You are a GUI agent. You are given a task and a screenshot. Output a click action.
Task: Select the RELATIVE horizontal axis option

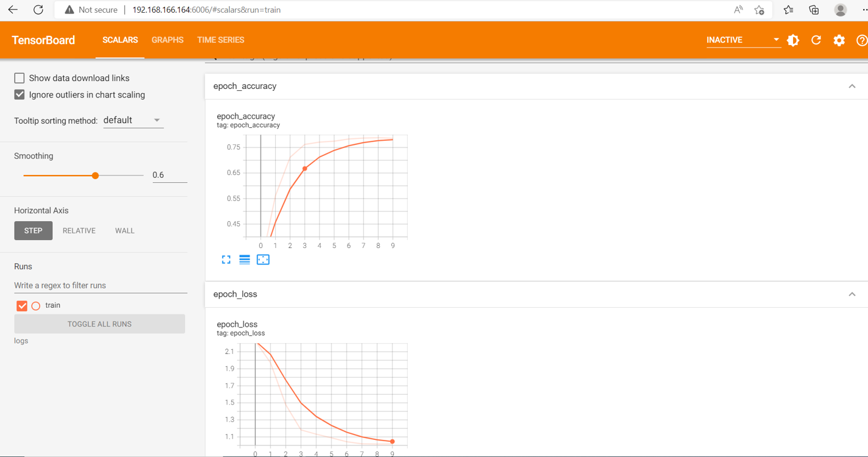click(x=79, y=230)
